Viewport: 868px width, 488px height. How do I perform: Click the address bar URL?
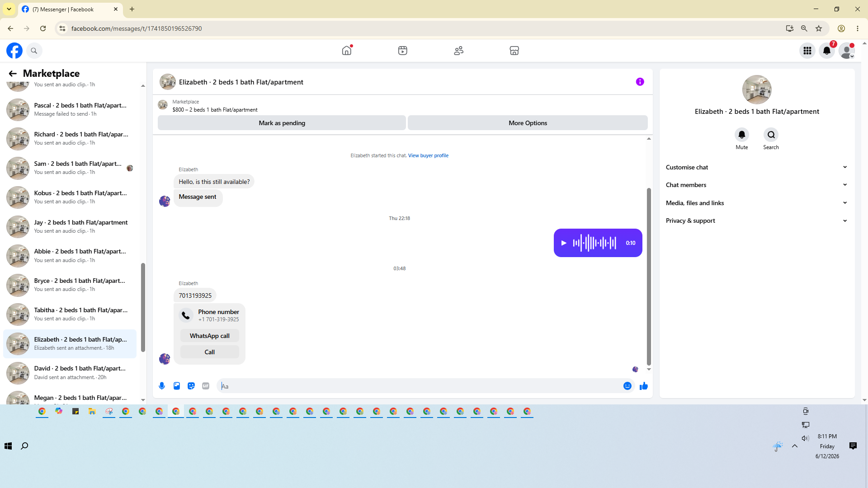click(137, 28)
